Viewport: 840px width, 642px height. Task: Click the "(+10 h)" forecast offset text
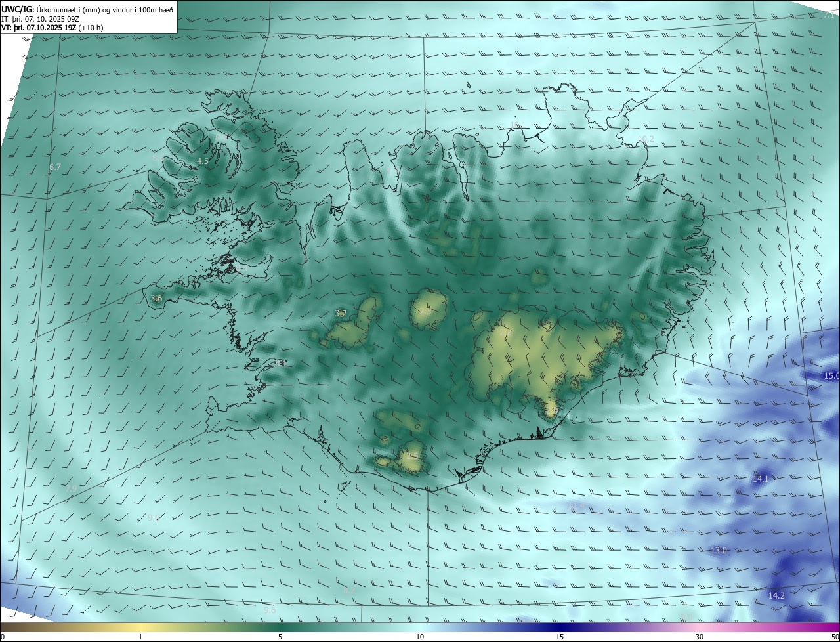(91, 28)
